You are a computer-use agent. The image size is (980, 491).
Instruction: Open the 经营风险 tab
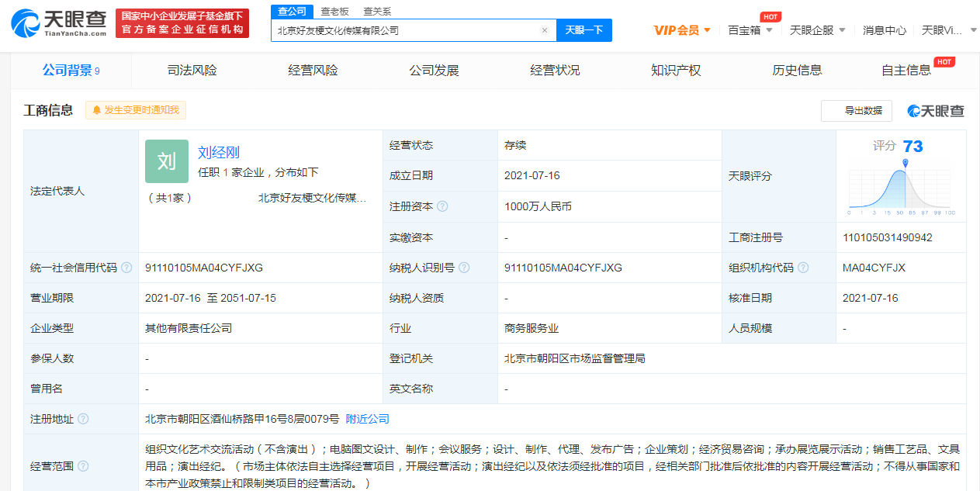pyautogui.click(x=313, y=71)
